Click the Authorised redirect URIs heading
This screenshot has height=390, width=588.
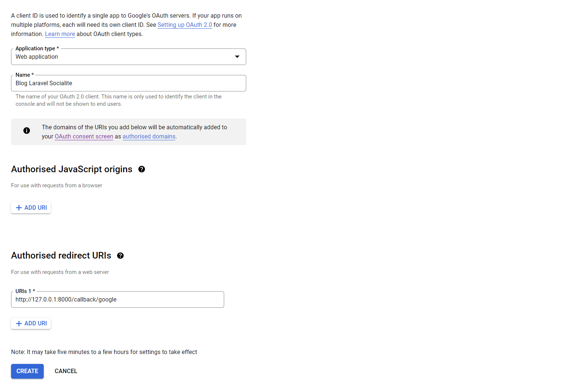click(61, 256)
